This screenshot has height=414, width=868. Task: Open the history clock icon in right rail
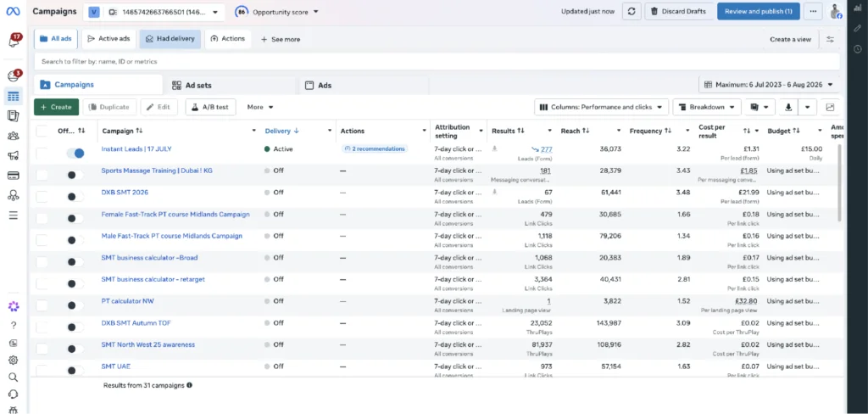858,49
